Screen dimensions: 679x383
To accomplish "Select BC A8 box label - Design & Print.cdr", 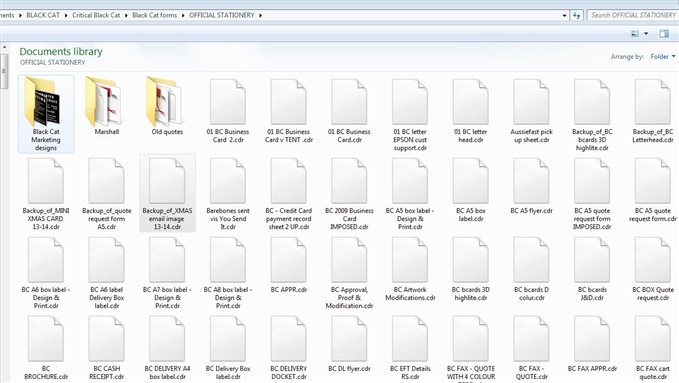I will [x=228, y=273].
